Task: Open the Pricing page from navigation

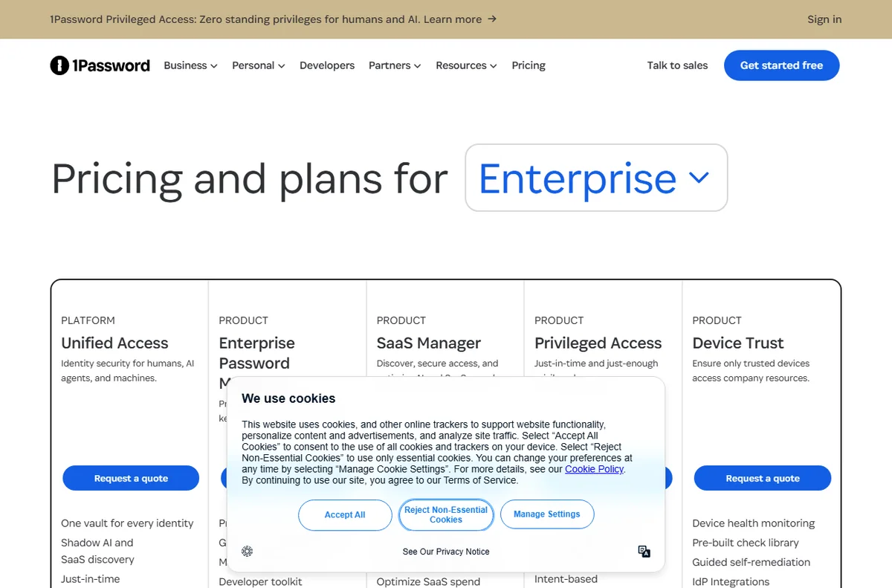Action: pos(529,65)
